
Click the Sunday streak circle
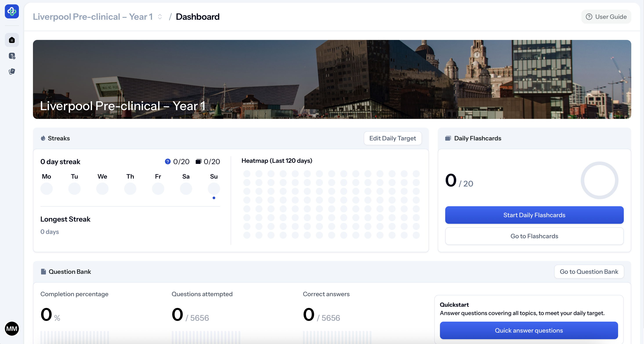coord(214,188)
